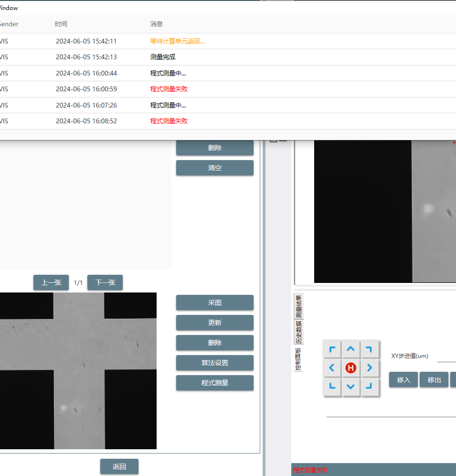Open the 历史数据 vertical tab
This screenshot has width=456, height=476.
[x=299, y=332]
